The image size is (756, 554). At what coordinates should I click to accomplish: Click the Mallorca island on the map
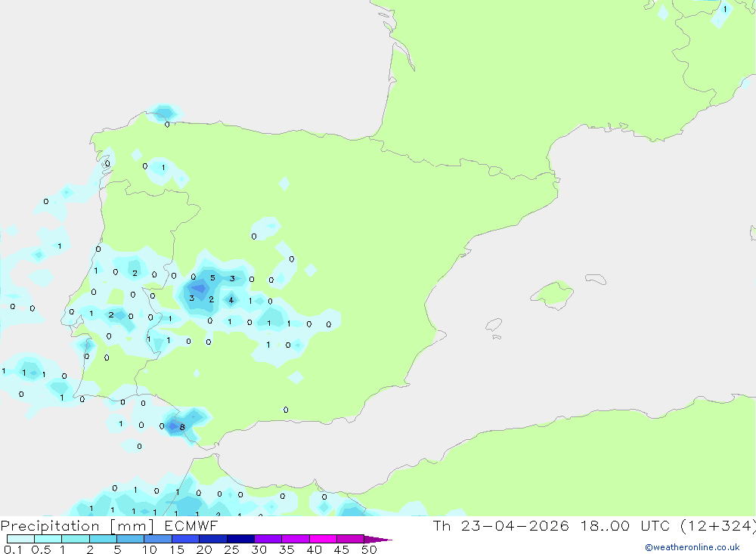click(553, 294)
